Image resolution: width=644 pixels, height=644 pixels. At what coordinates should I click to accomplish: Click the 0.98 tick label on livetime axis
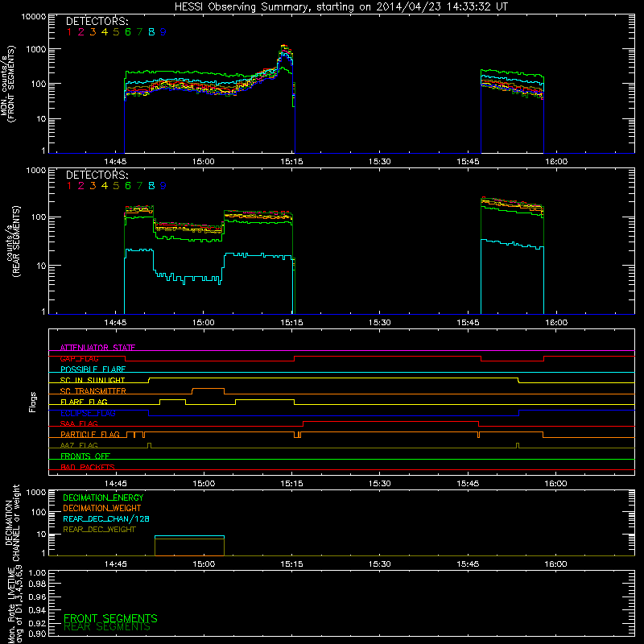click(37, 584)
